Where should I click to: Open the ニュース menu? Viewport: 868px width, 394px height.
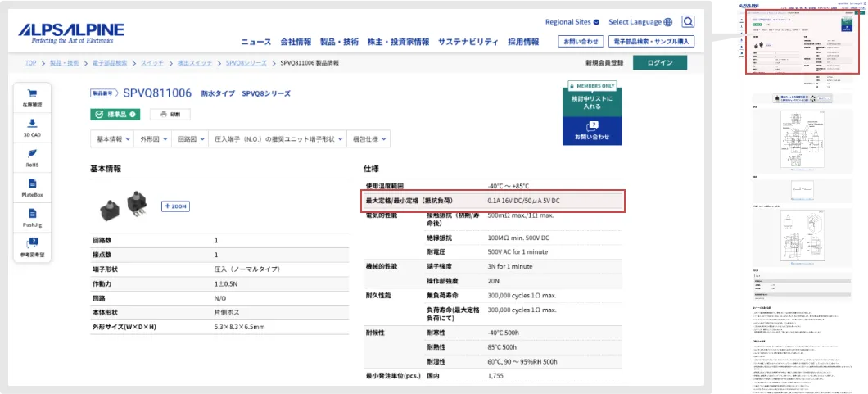[255, 42]
